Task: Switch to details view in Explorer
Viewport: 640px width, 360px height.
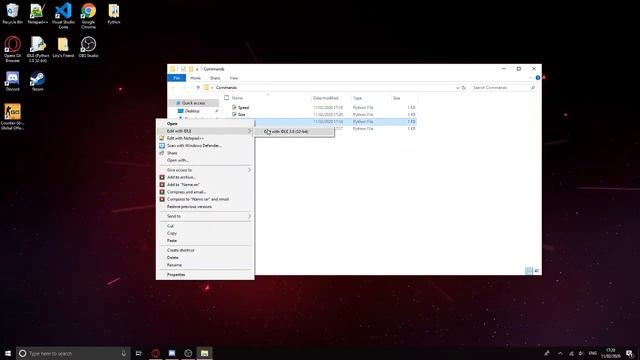Action: click(529, 271)
